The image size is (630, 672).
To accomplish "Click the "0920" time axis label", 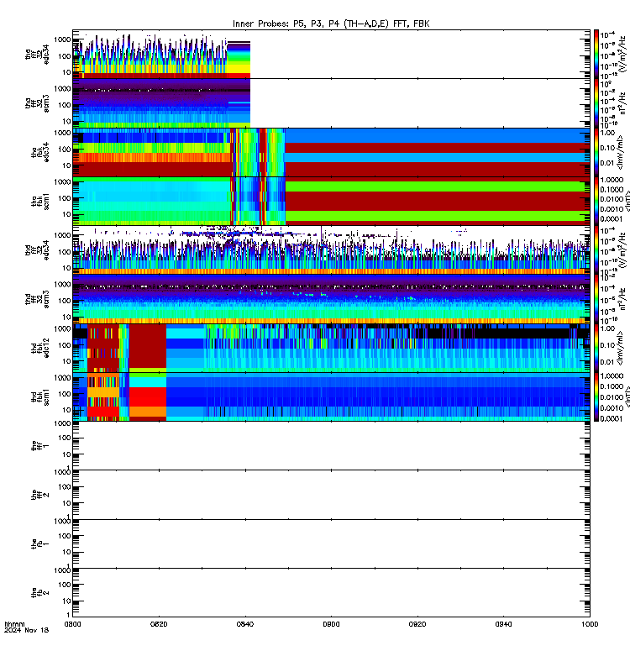I will click(x=417, y=624).
